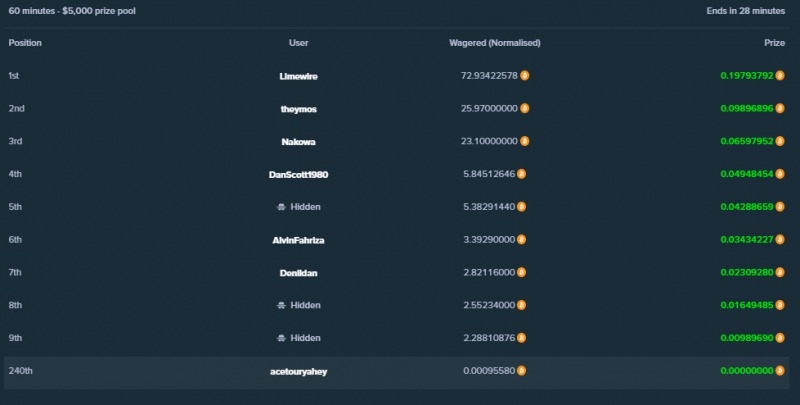Click bitcoin icon beside 25.97000000 wagered
800x405 pixels.
(x=524, y=108)
